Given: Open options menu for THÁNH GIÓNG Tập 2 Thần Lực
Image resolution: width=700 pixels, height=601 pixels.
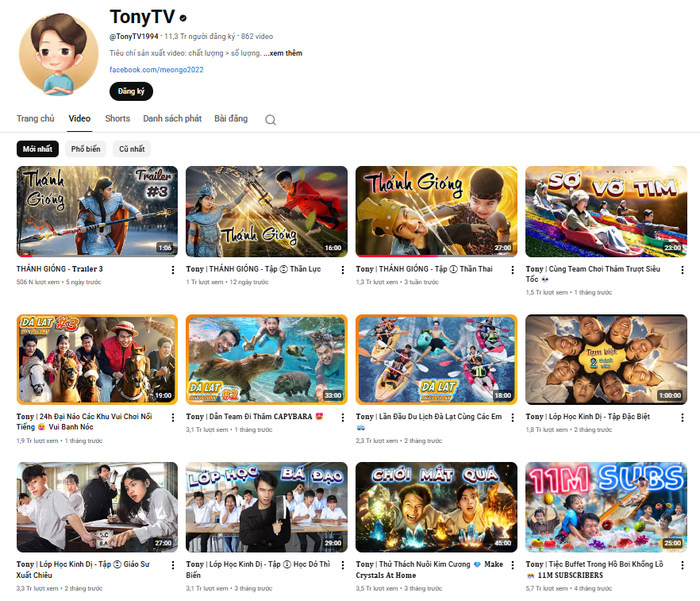Looking at the screenshot, I should (x=342, y=270).
